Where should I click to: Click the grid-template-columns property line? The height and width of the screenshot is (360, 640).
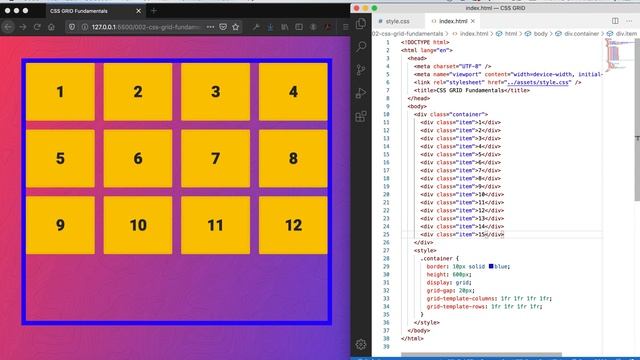pyautogui.click(x=489, y=298)
